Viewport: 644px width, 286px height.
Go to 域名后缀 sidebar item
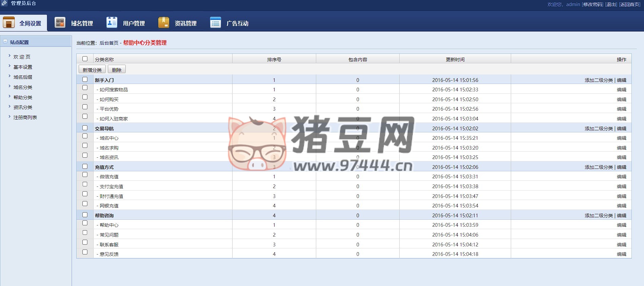[x=23, y=77]
